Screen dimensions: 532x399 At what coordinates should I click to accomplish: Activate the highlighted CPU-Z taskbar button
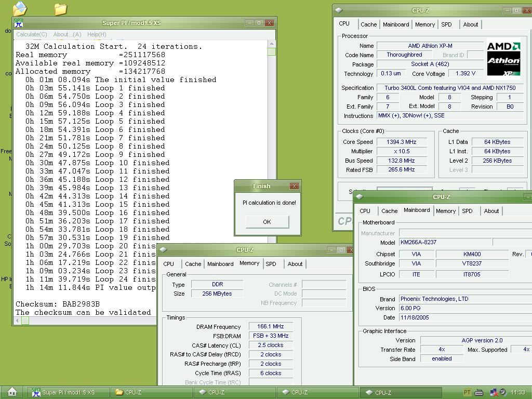pyautogui.click(x=401, y=392)
